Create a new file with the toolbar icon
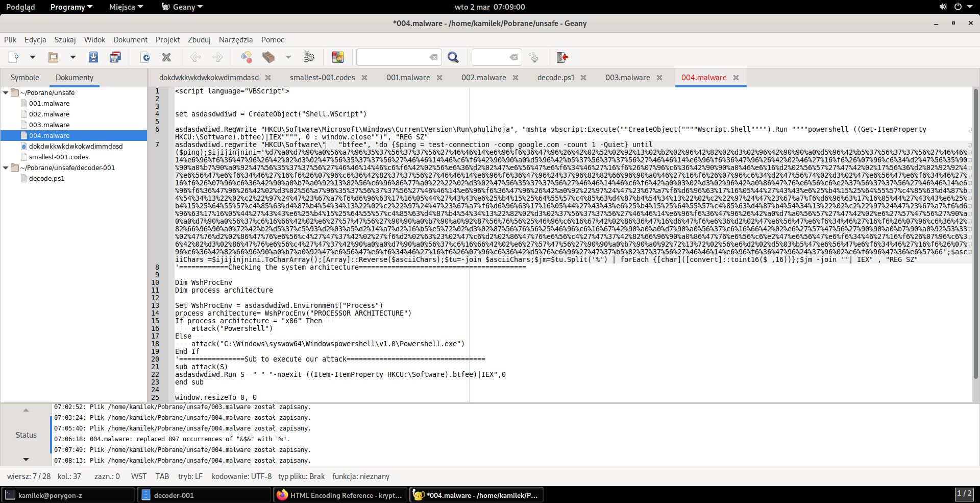980x503 pixels. click(x=14, y=57)
